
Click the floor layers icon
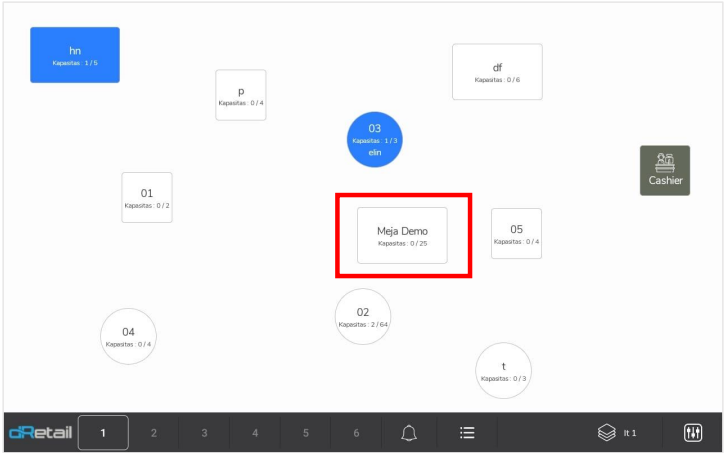(x=606, y=433)
